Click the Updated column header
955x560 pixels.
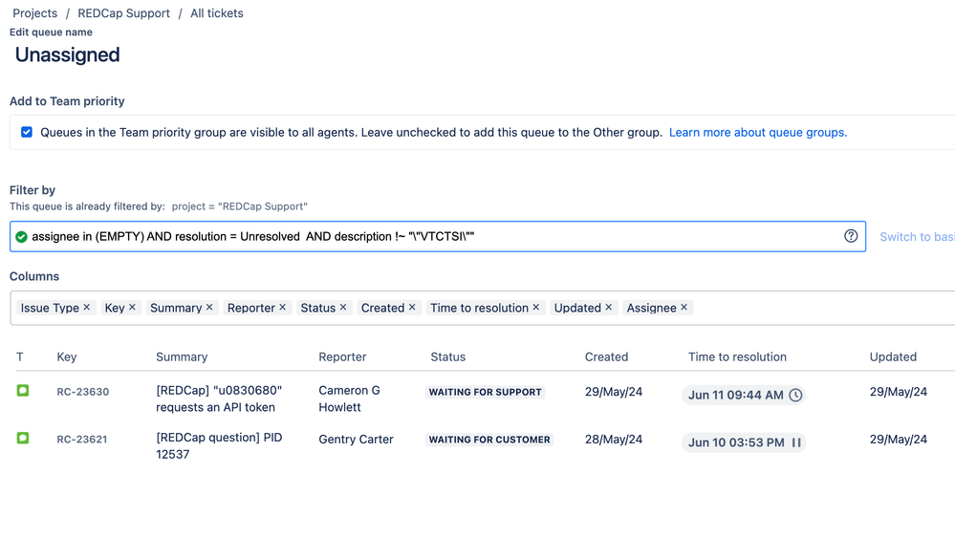(893, 356)
